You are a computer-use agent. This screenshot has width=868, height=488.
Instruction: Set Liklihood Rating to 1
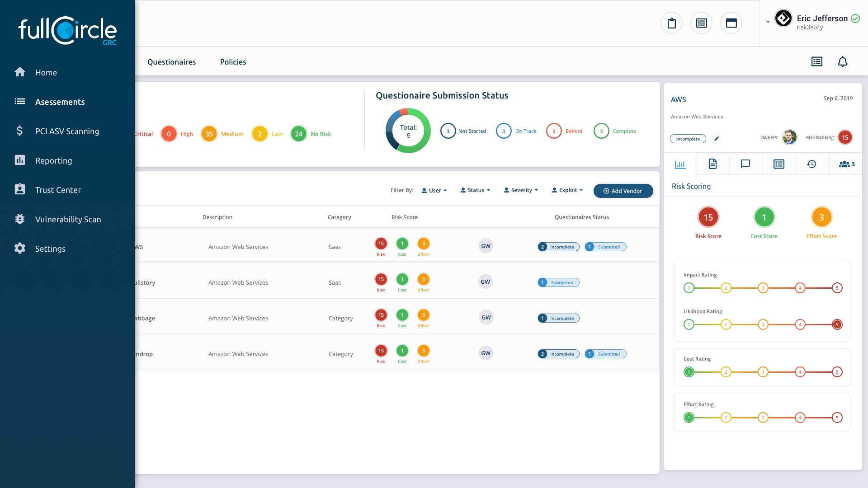click(689, 324)
